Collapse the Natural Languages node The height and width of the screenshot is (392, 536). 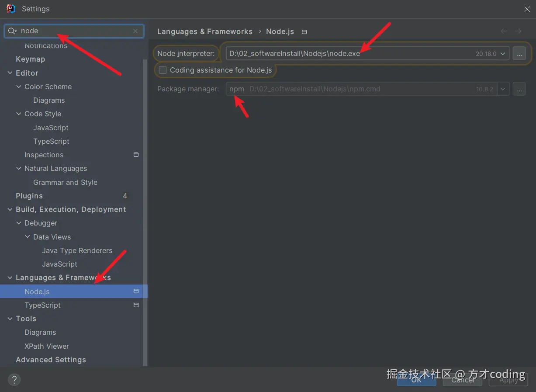19,168
